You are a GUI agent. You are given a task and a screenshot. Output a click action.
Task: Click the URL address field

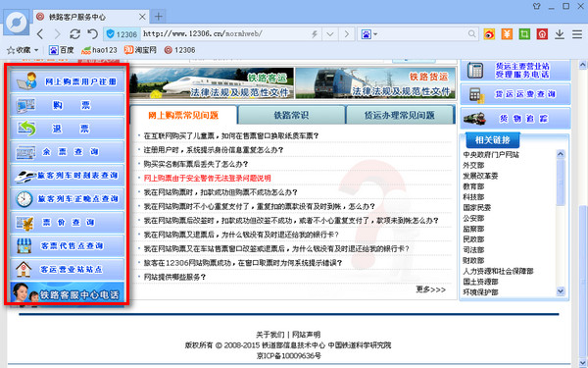click(225, 34)
